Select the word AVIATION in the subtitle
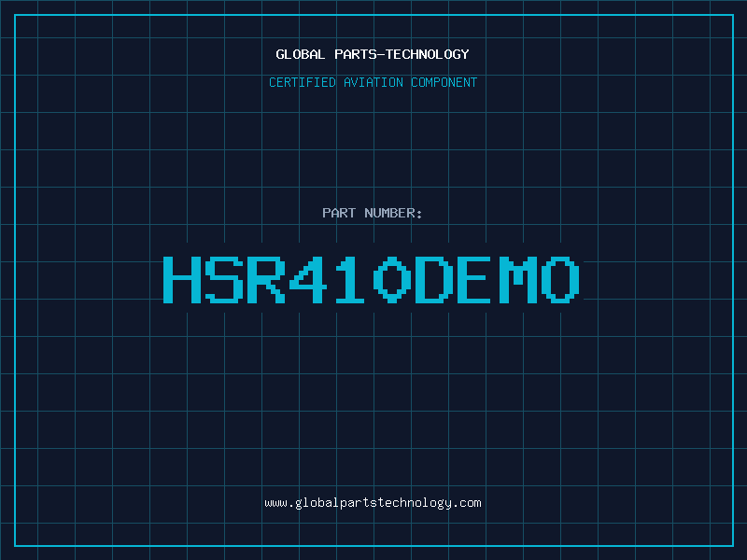The width and height of the screenshot is (747, 560). (373, 82)
